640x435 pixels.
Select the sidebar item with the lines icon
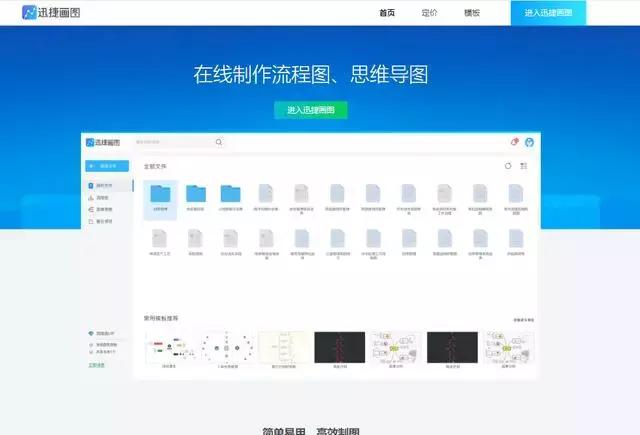(100, 209)
